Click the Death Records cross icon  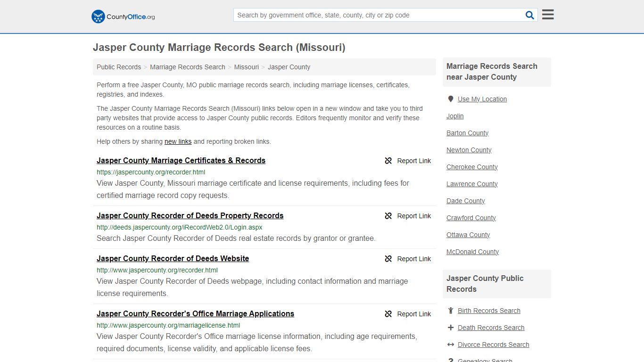tap(451, 328)
